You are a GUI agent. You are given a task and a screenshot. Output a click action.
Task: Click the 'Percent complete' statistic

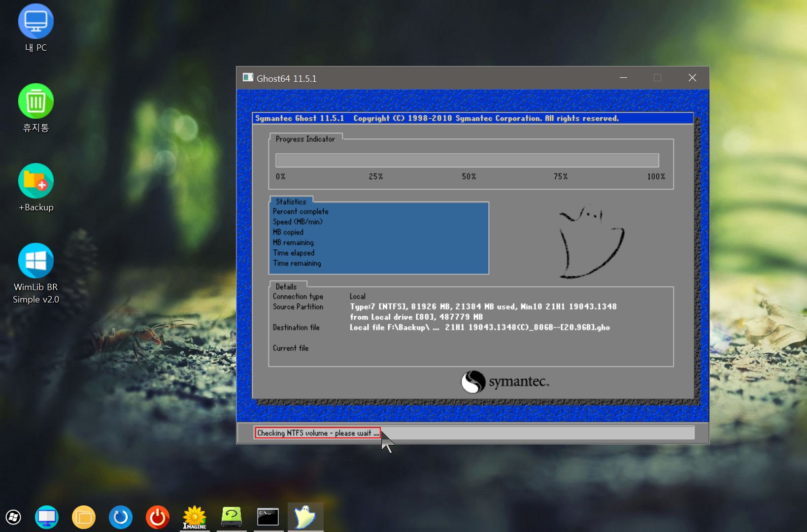[x=301, y=211]
